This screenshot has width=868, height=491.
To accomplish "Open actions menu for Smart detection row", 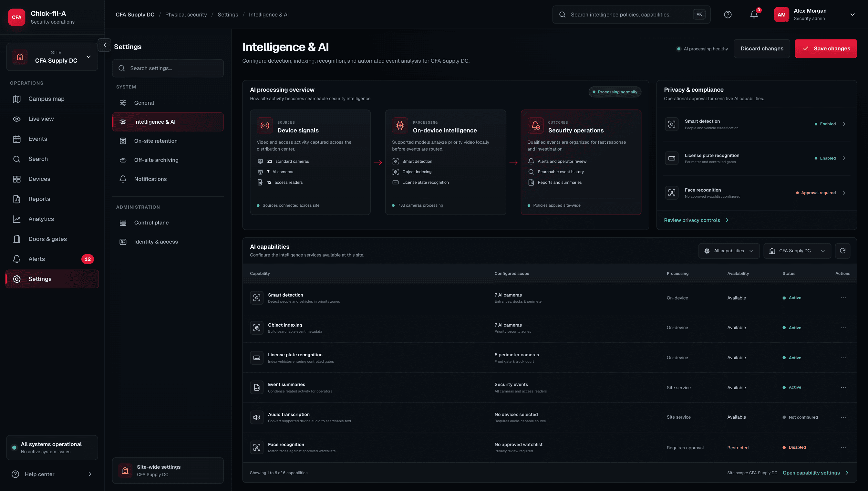I will coord(843,298).
